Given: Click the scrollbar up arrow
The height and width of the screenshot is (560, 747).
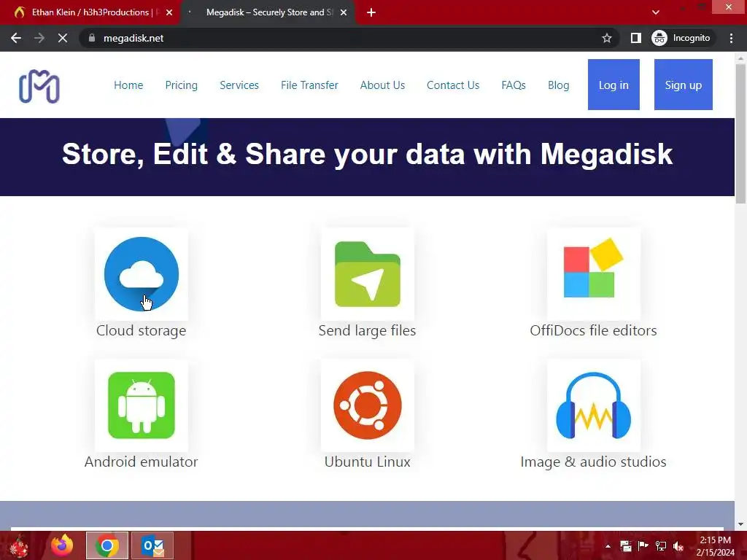Looking at the screenshot, I should tap(740, 58).
